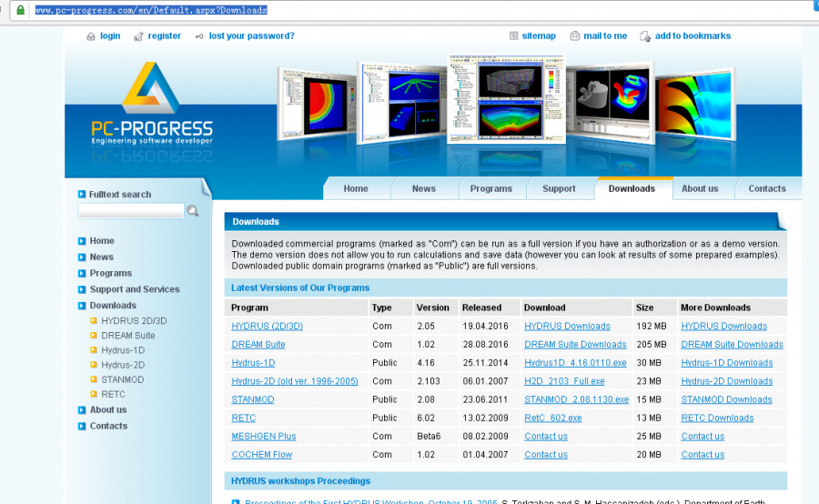Select Hydrus-1D in sidebar Downloads submenu
This screenshot has height=504, width=819.
123,350
